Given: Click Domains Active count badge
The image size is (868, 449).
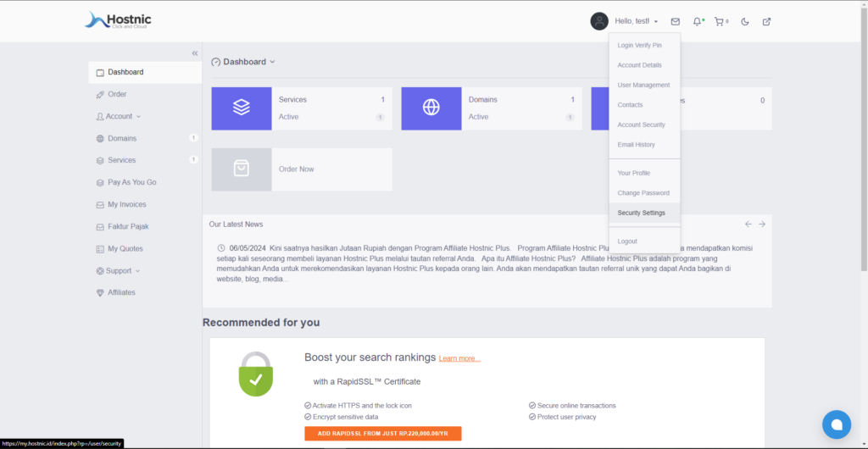Looking at the screenshot, I should [x=570, y=117].
